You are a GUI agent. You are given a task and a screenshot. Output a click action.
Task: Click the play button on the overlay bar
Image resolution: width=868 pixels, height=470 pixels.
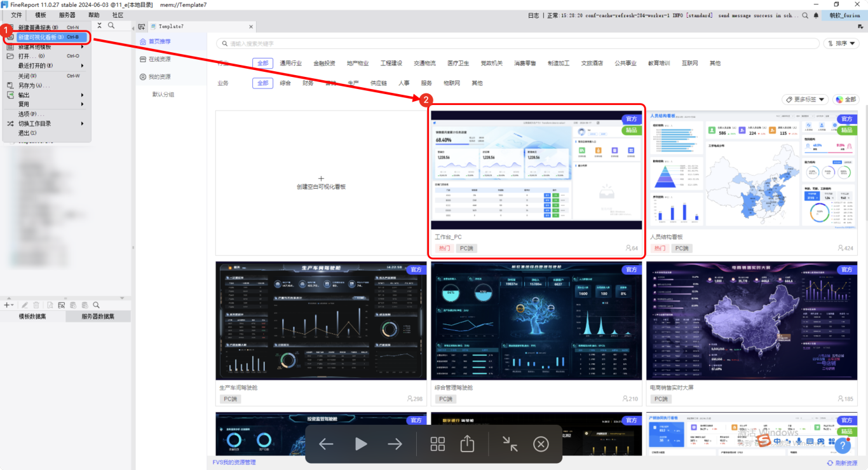tap(361, 444)
